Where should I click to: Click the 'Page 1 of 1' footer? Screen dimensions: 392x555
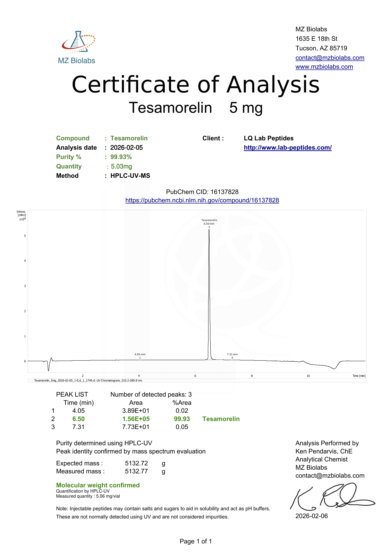[x=196, y=541]
